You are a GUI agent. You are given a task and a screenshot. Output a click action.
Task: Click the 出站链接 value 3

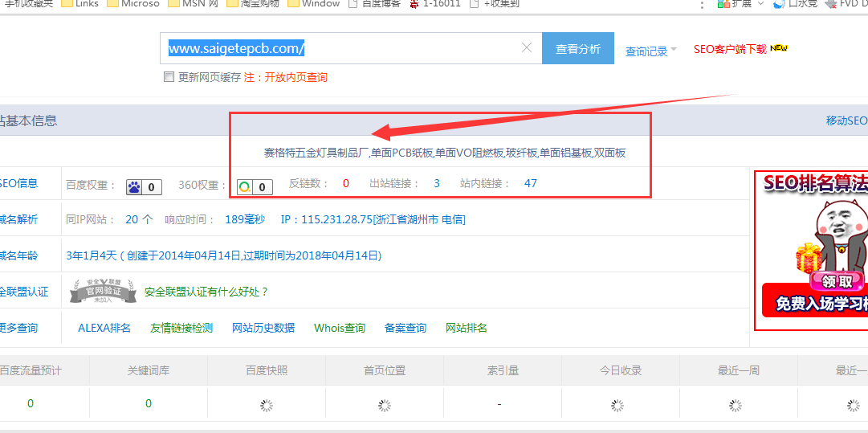coord(437,183)
